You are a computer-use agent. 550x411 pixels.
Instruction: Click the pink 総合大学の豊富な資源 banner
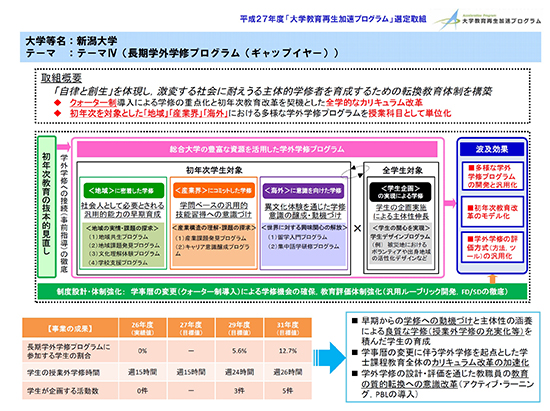[257, 149]
